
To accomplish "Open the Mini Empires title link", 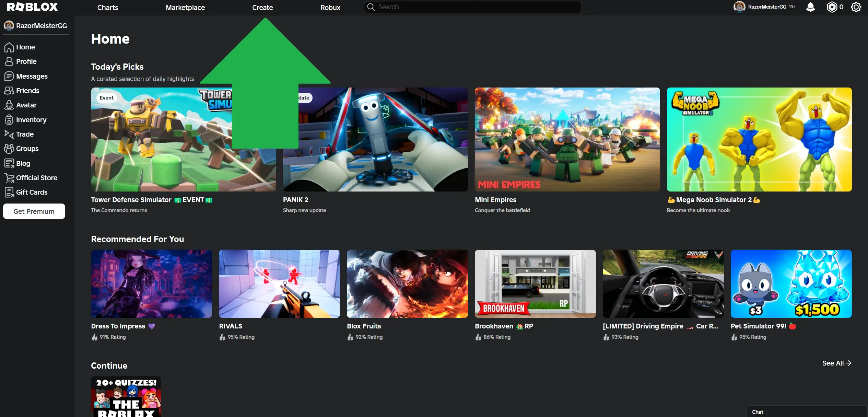I will (495, 200).
